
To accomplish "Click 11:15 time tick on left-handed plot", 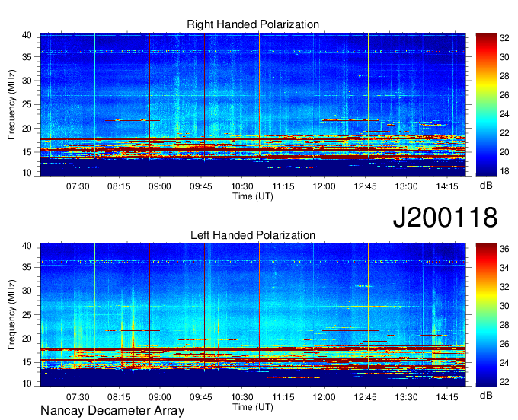I will (x=283, y=397).
